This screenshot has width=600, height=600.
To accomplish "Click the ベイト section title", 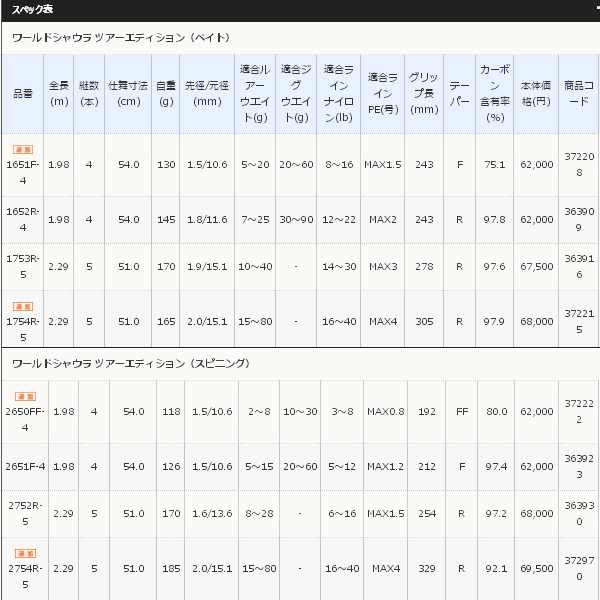I will [x=121, y=38].
